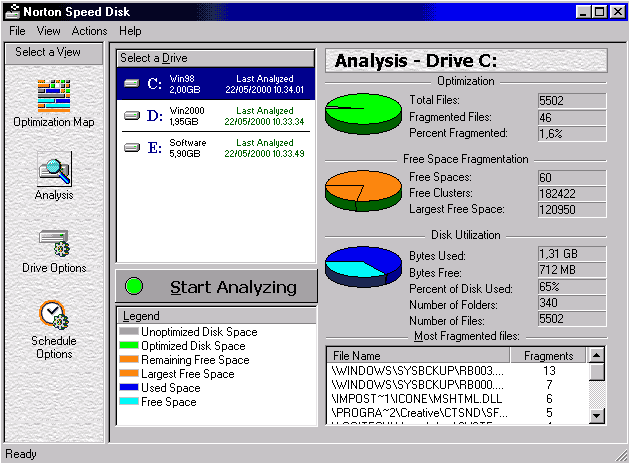
Task: Click the Select a Drive header
Action: tap(215, 58)
